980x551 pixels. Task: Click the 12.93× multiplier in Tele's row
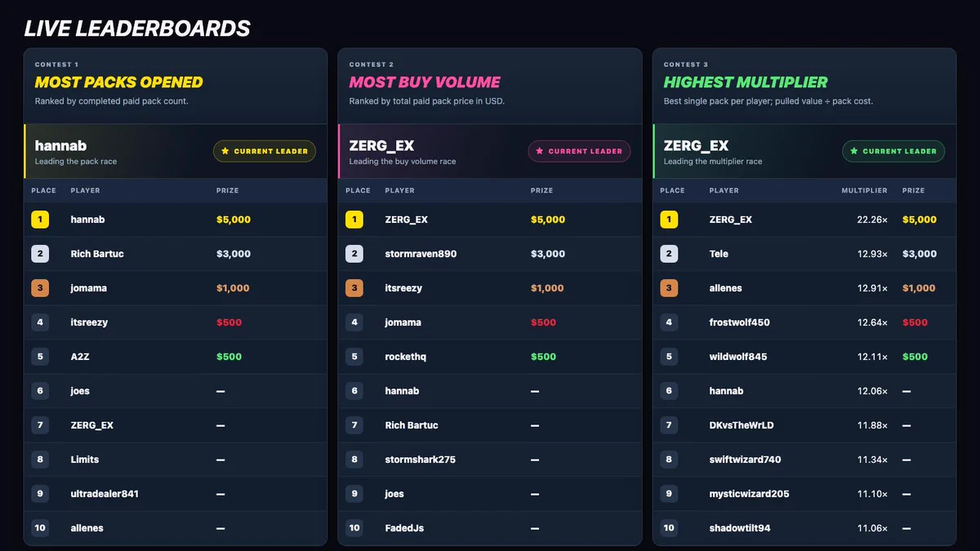(x=872, y=254)
